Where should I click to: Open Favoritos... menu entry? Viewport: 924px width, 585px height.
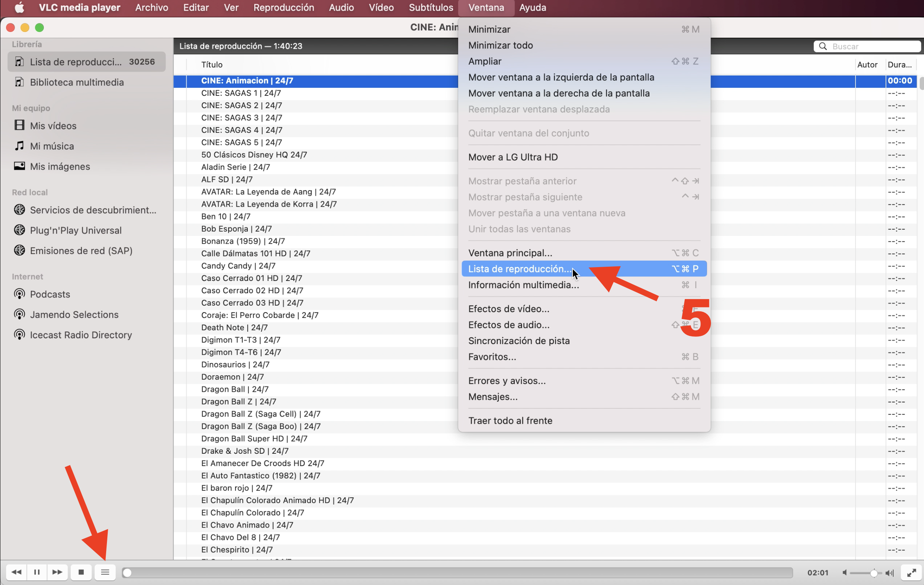pos(584,357)
